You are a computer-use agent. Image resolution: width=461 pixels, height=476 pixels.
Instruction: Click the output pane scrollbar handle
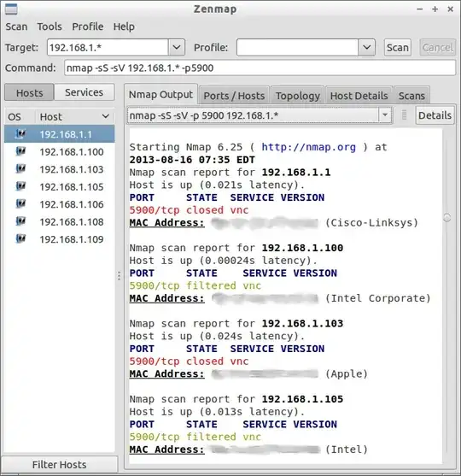446,217
